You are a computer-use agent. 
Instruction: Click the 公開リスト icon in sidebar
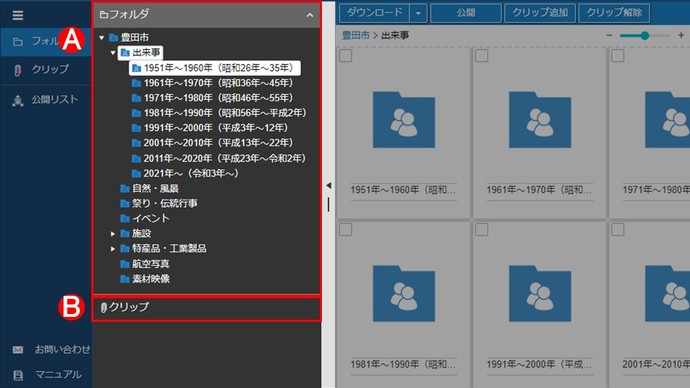pos(18,101)
